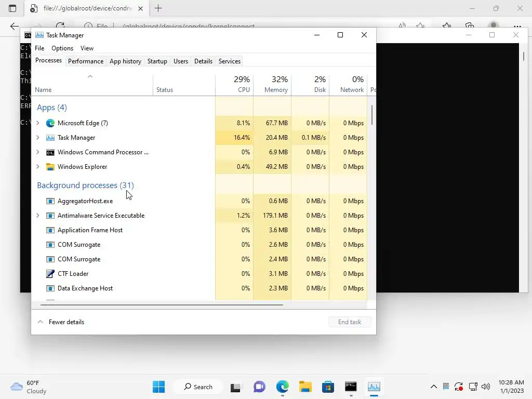Click the network tray icon
The width and height of the screenshot is (532, 399).
point(473,387)
